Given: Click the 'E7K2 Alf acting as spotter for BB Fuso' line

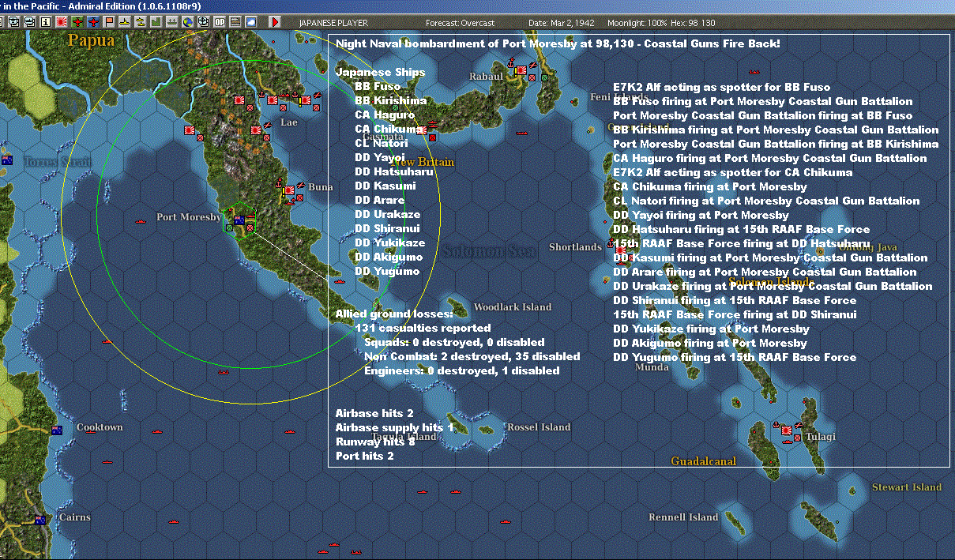Looking at the screenshot, I should tap(722, 88).
